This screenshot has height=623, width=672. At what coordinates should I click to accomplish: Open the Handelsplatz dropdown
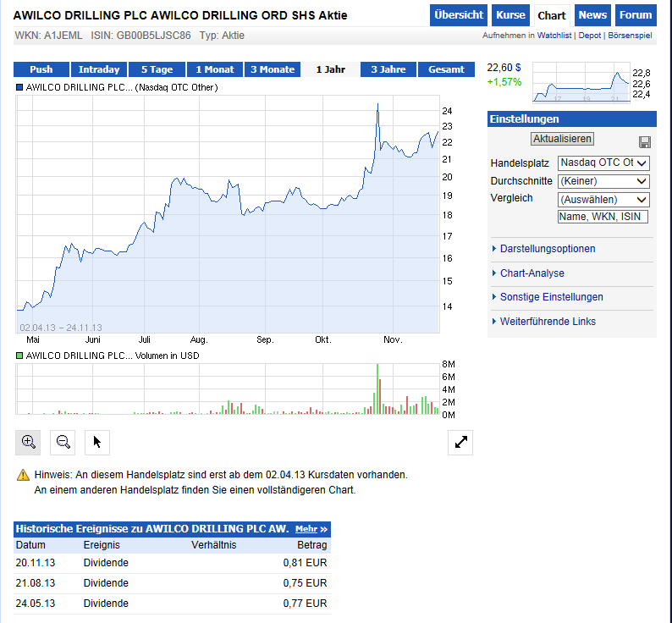[x=603, y=163]
